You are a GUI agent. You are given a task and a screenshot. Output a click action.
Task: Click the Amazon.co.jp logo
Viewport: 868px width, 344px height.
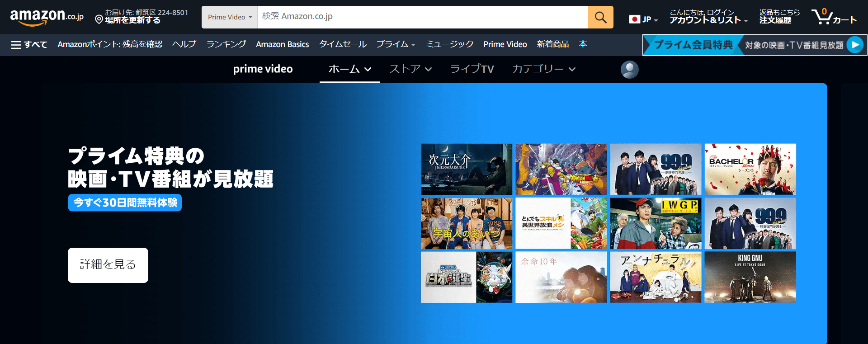[x=47, y=17]
